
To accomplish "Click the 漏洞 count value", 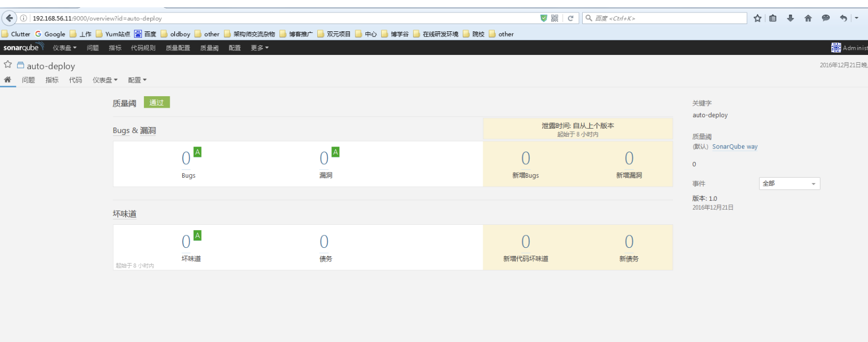I will [324, 158].
